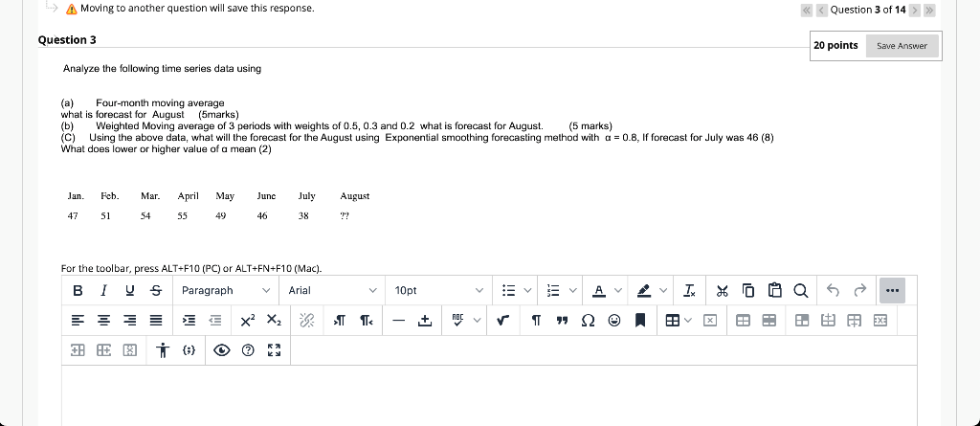Expand the table options arrow

[x=688, y=321]
